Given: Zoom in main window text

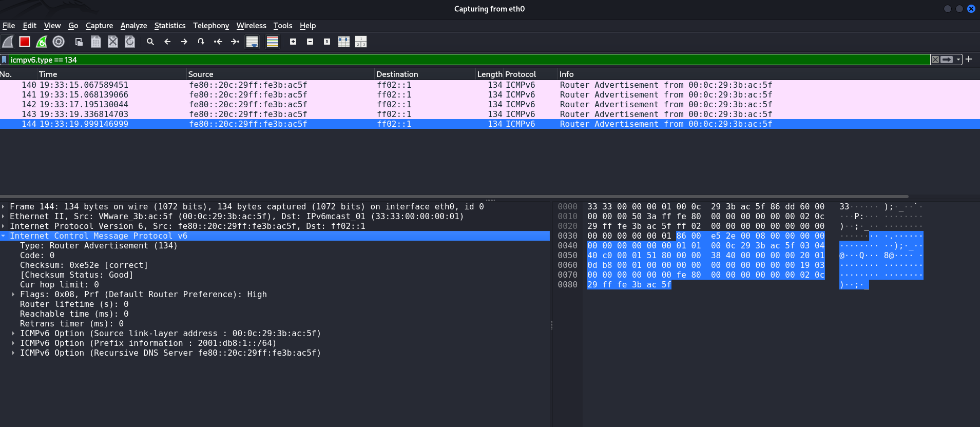Looking at the screenshot, I should coord(293,42).
